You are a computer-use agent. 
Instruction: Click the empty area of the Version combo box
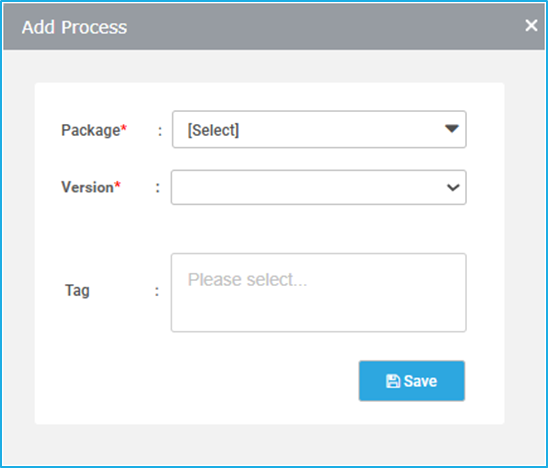coord(308,187)
